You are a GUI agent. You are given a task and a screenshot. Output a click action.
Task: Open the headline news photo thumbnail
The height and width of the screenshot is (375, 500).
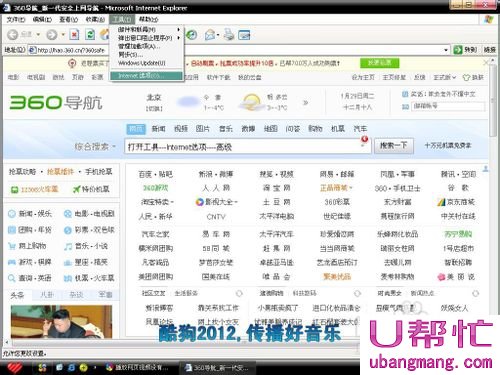61,322
